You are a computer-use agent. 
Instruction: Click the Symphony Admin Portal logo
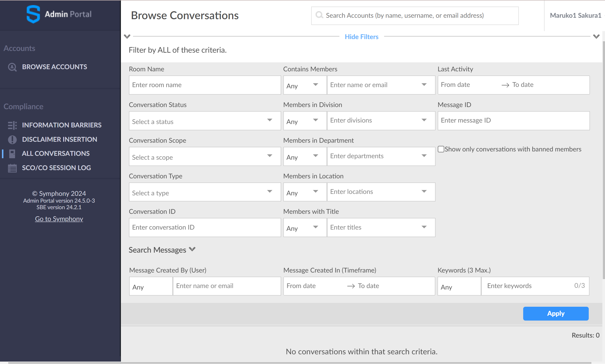pos(59,14)
